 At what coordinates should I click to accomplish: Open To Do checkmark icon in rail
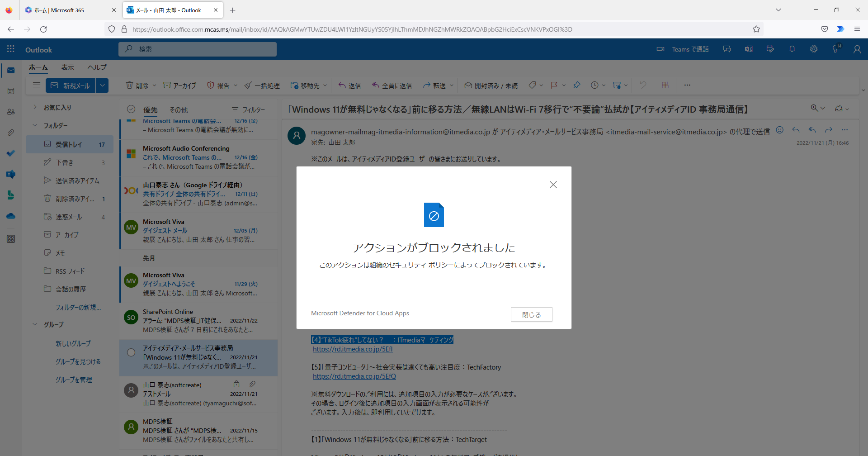click(x=11, y=153)
